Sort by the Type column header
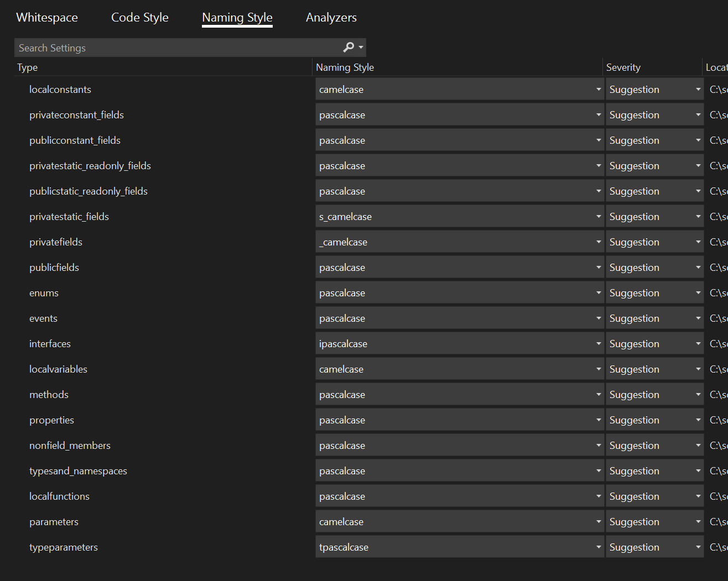This screenshot has height=581, width=728. [x=28, y=67]
